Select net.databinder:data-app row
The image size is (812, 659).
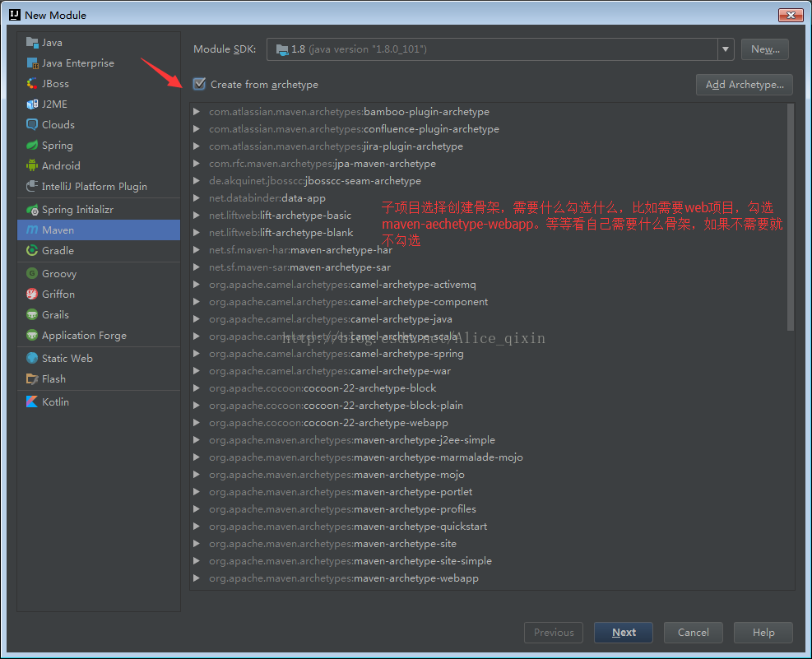click(488, 198)
